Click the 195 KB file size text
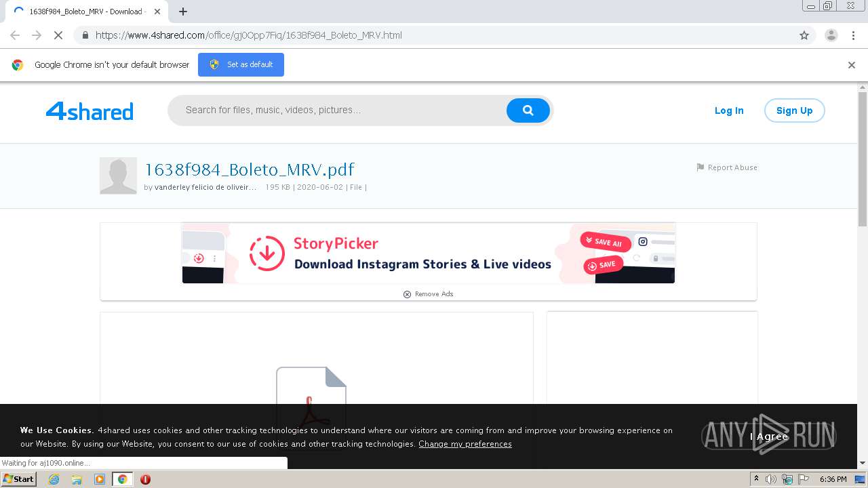868x488 pixels. [277, 187]
